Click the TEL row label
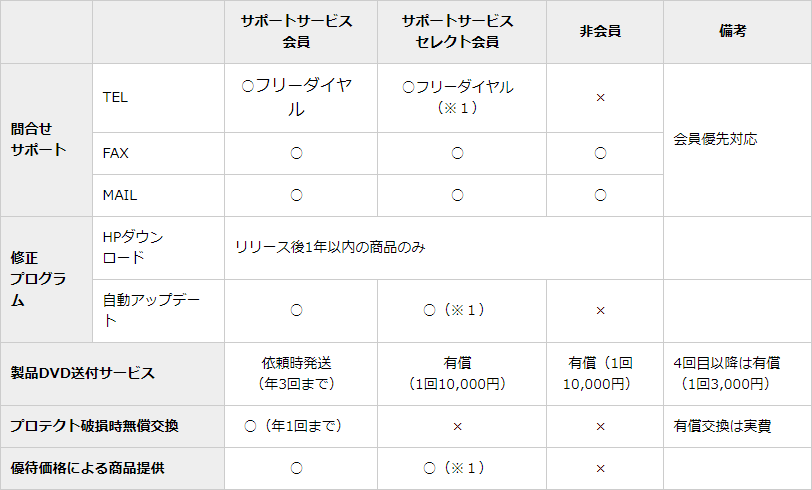This screenshot has height=490, width=812. (x=115, y=98)
